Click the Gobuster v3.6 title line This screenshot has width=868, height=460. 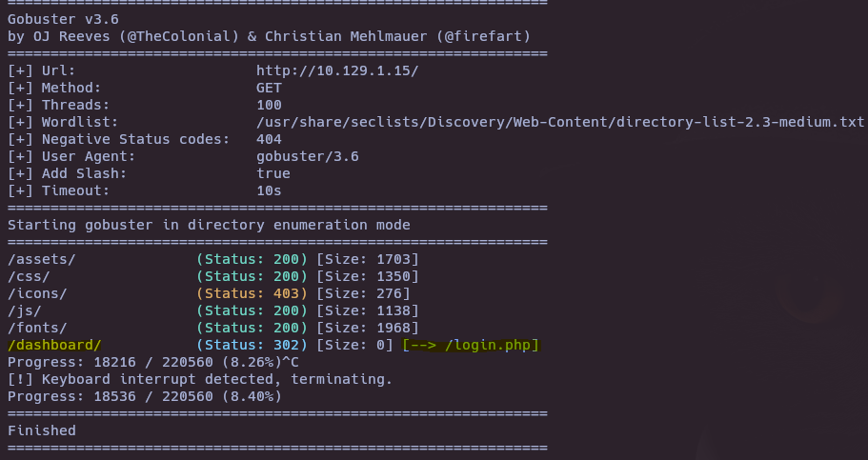pyautogui.click(x=63, y=19)
